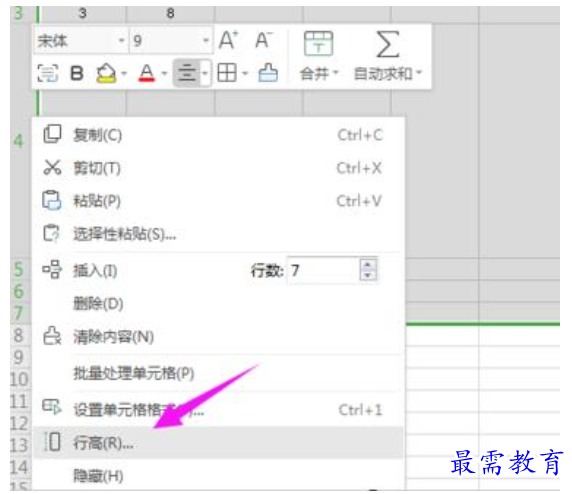
Task: Select row header 8
Action: pos(19,335)
